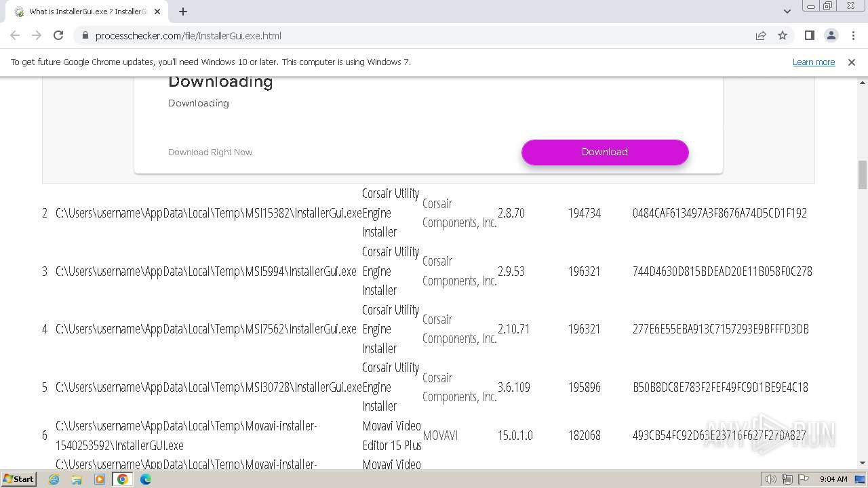Screen dimensions: 868x488
Task: Reload the current page
Action: coord(58,35)
